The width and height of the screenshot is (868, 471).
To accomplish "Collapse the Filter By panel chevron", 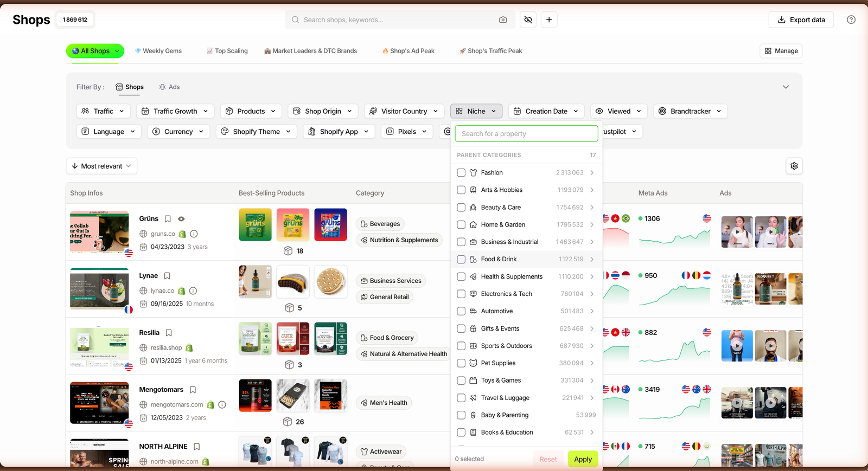I will tap(786, 87).
